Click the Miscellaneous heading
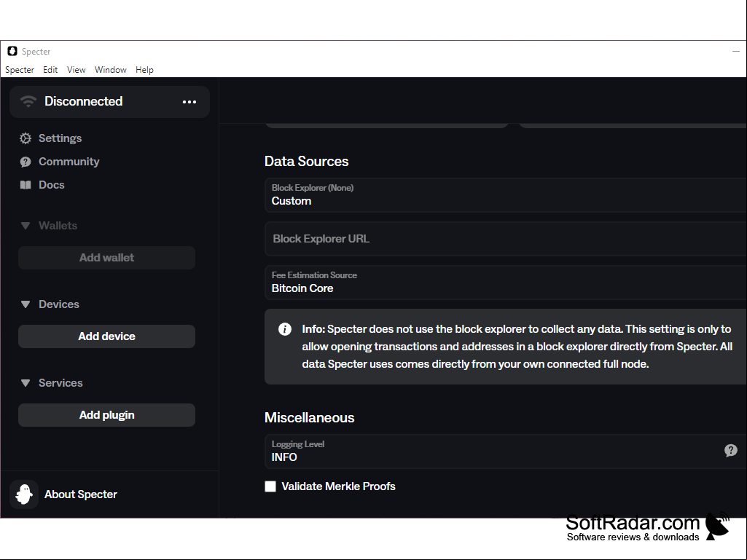747x560 pixels. [x=309, y=417]
